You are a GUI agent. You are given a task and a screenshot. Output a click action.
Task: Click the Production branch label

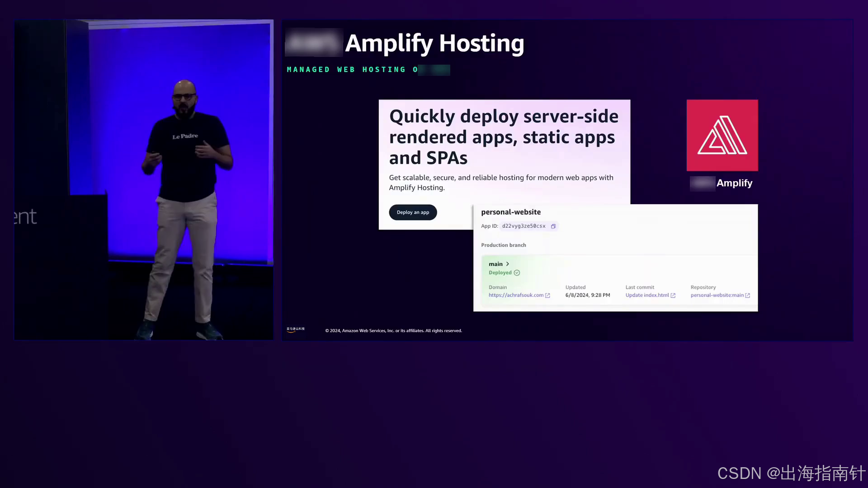(503, 245)
